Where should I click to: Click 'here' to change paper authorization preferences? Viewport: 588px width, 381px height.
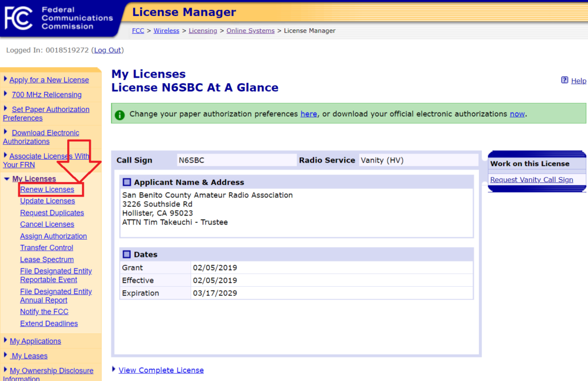point(308,114)
